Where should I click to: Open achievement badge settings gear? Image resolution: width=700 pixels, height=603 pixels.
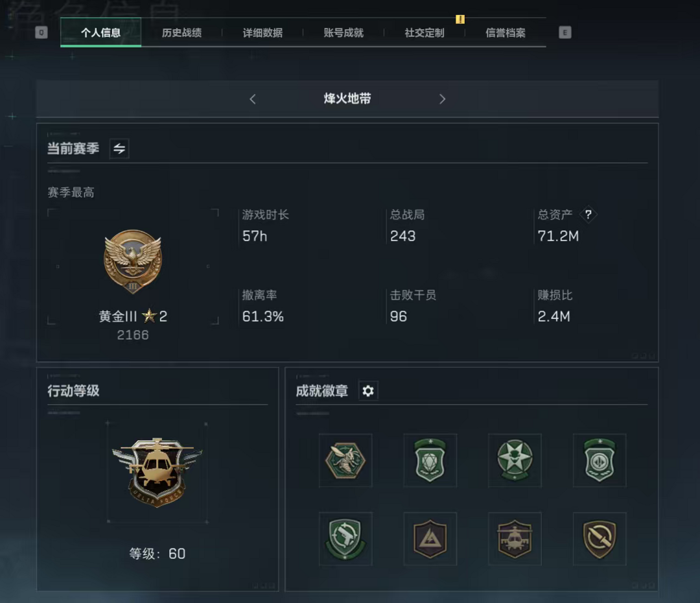point(368,391)
